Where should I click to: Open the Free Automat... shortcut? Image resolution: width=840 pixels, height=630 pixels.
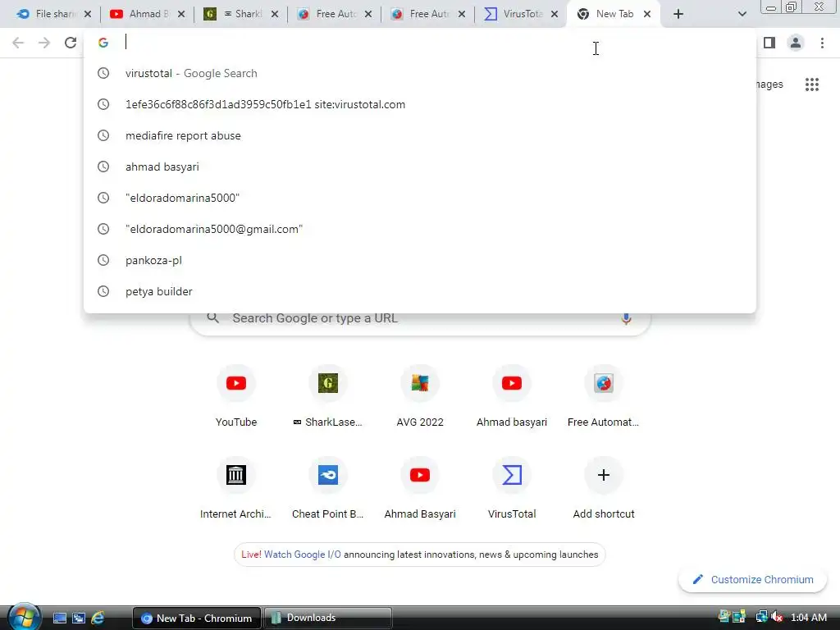pyautogui.click(x=603, y=397)
